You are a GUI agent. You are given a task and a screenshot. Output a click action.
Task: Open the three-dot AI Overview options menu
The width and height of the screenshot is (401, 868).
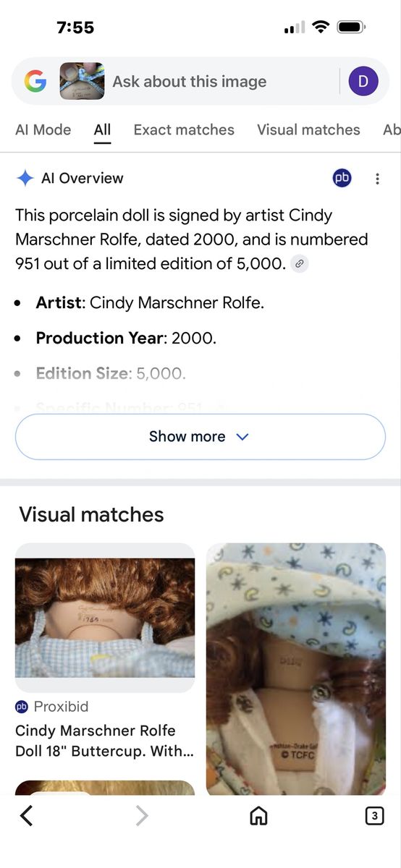tap(377, 179)
